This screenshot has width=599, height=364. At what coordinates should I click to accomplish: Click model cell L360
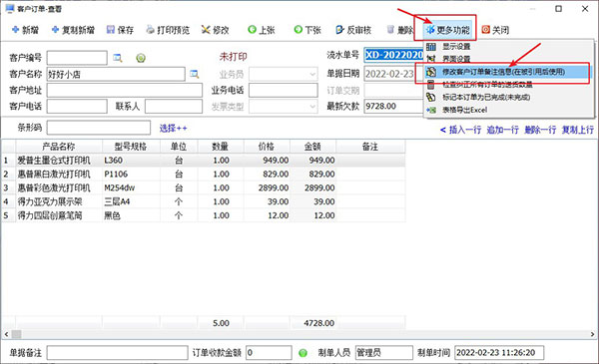(x=131, y=161)
